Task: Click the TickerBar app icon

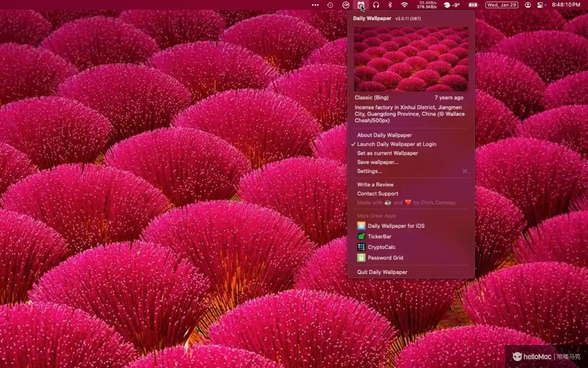Action: (x=361, y=236)
